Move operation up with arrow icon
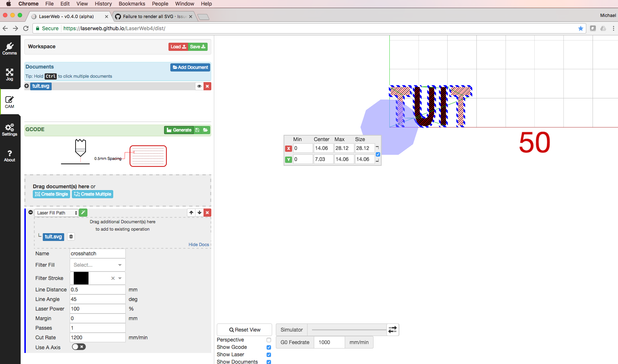The image size is (618, 364). (191, 213)
